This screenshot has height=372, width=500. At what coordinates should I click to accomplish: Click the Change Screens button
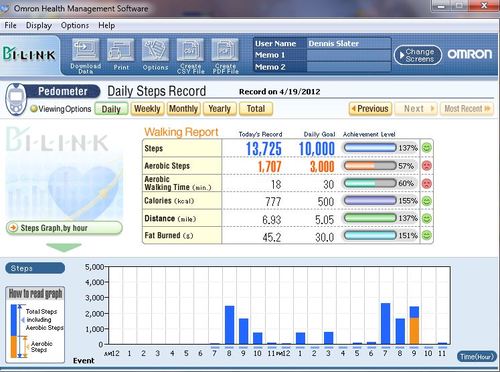[418, 55]
